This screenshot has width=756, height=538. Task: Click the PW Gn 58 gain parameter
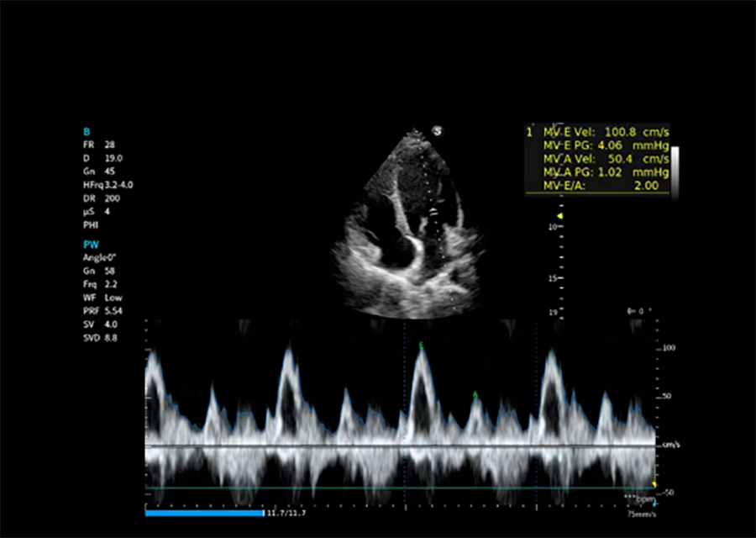[97, 272]
